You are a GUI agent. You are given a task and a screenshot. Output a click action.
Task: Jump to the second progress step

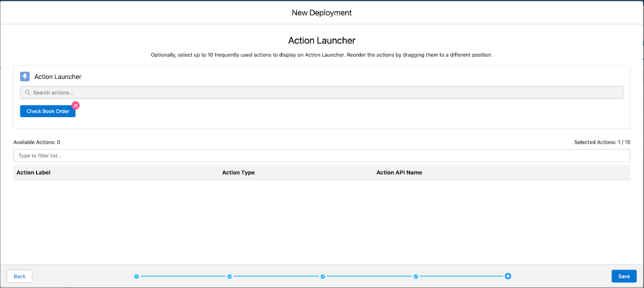[x=229, y=276]
